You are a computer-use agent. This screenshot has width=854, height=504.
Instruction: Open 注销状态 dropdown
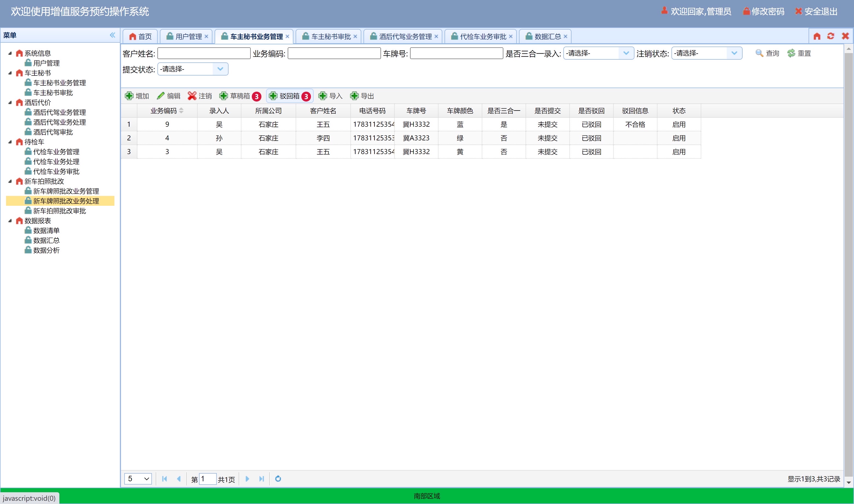point(734,53)
